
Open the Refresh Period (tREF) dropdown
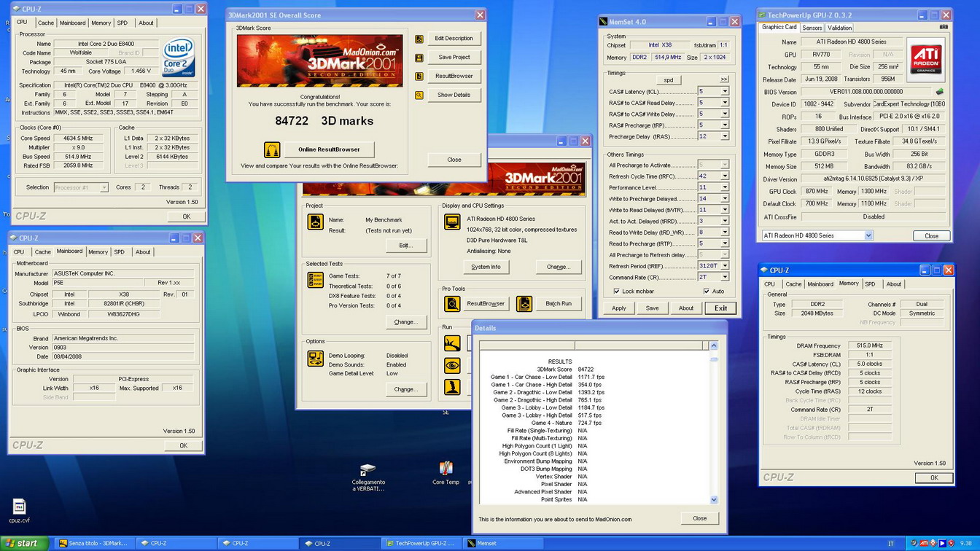pos(724,266)
